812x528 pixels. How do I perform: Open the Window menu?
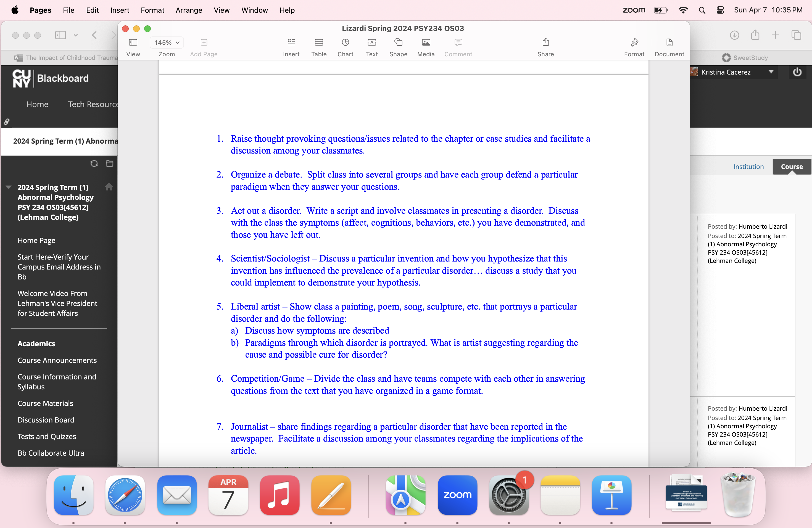[x=255, y=10]
